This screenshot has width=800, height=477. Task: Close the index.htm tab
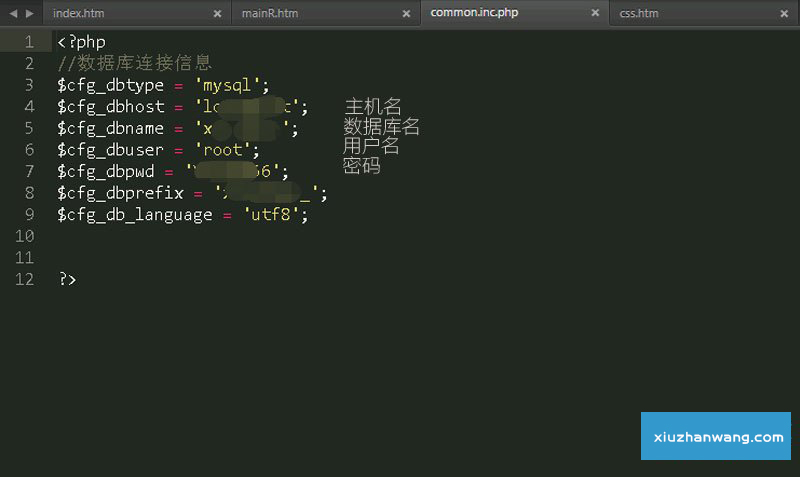point(217,14)
